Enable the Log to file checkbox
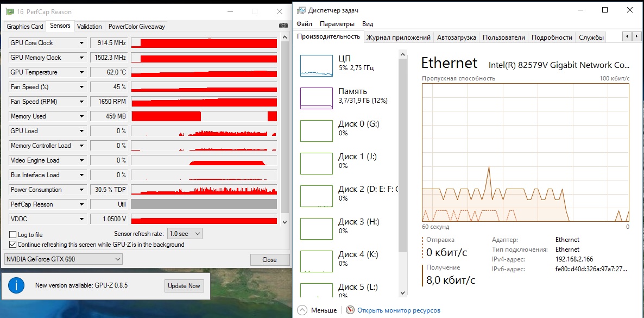 pos(13,235)
